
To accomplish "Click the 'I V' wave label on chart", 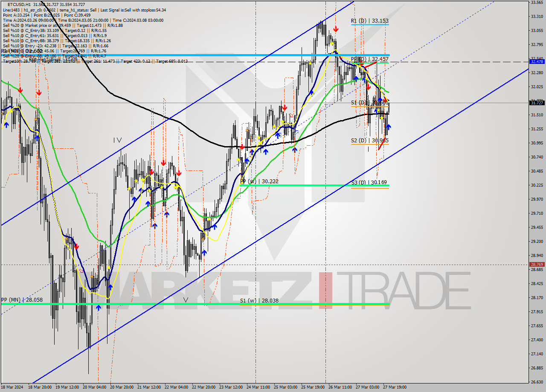I will click(x=118, y=140).
